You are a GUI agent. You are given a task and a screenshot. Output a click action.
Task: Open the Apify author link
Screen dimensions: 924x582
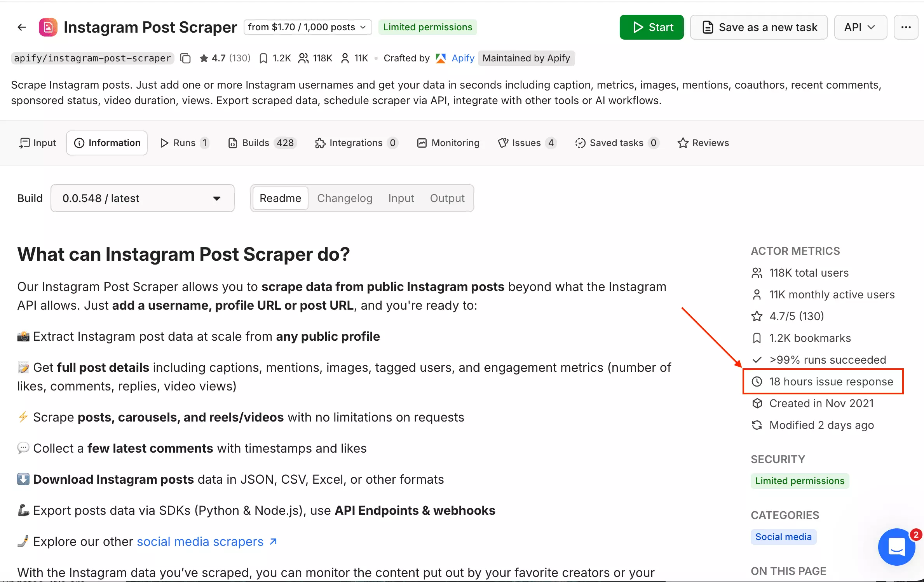(463, 58)
